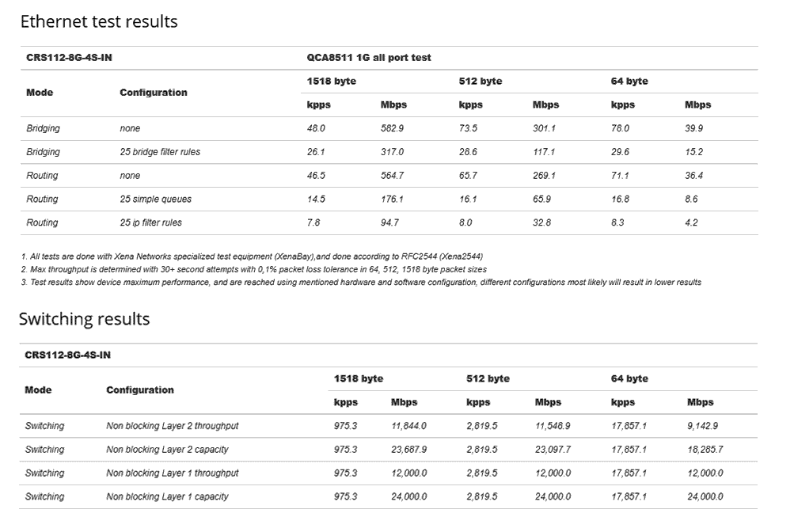Select the Non blocking Layer 2 capacity row

(x=389, y=450)
